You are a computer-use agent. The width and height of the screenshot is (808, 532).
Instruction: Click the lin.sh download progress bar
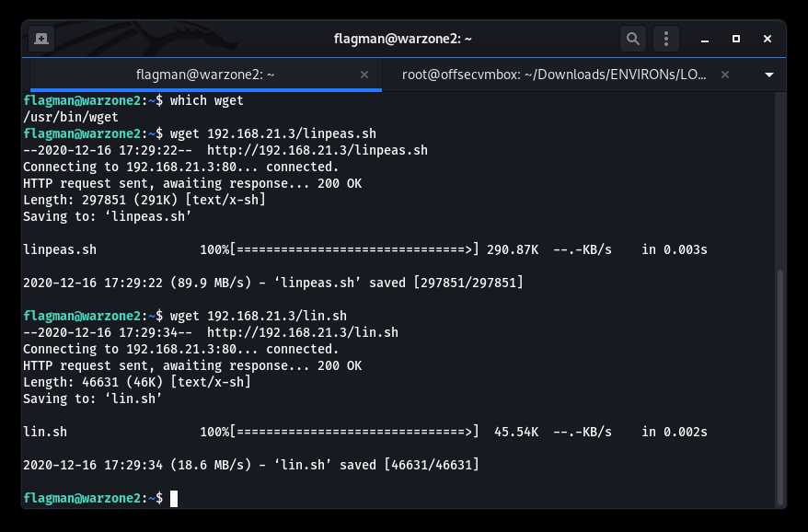(x=354, y=432)
